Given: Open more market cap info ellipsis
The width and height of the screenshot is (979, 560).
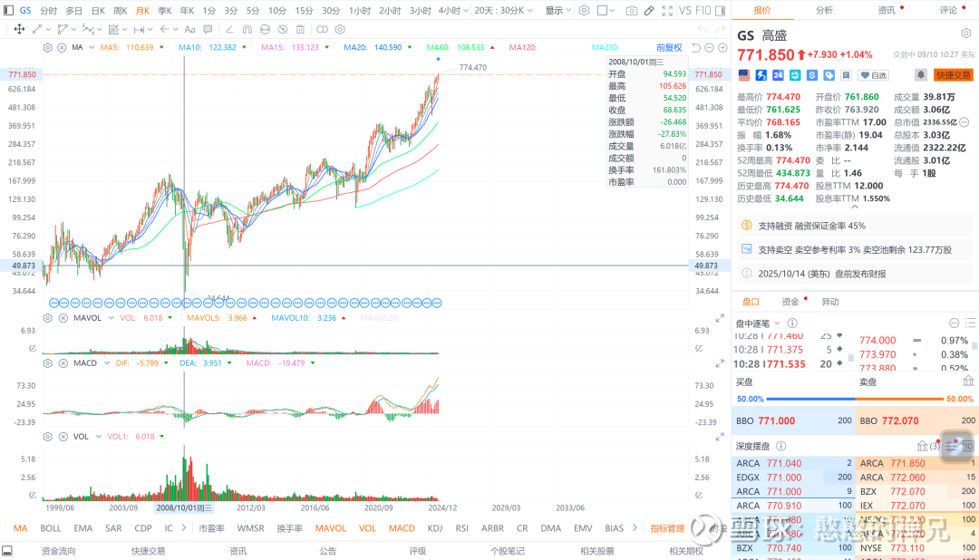Looking at the screenshot, I should [x=964, y=122].
